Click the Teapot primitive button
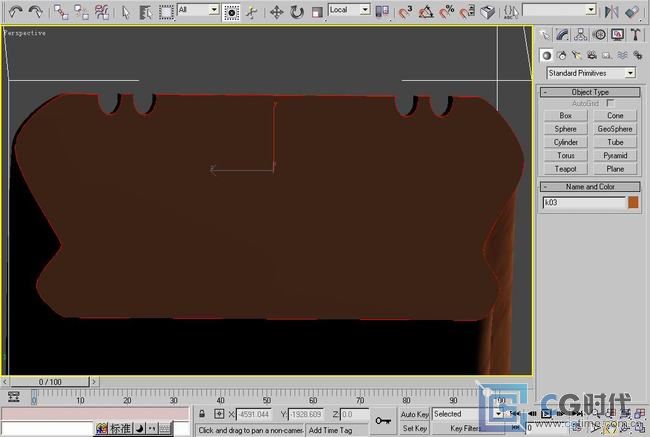Viewport: 650px width, 437px height. point(565,169)
